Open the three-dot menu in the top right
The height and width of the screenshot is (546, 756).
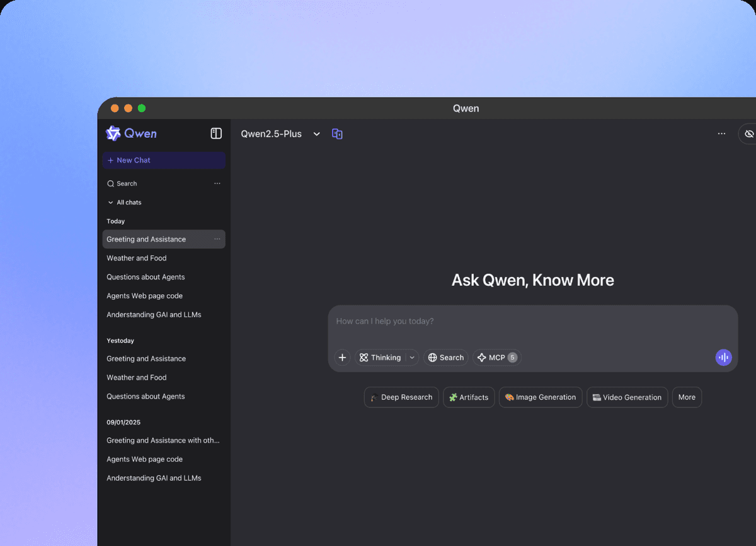pyautogui.click(x=721, y=134)
